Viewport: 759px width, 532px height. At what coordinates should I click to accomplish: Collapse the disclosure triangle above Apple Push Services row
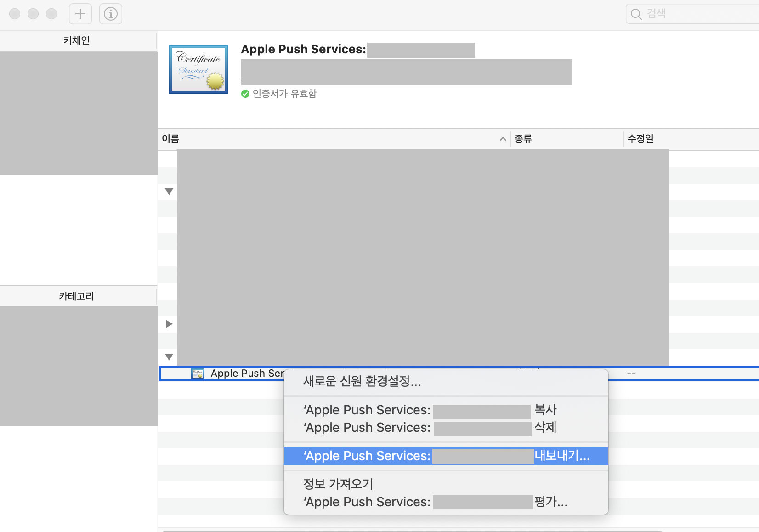click(x=169, y=357)
